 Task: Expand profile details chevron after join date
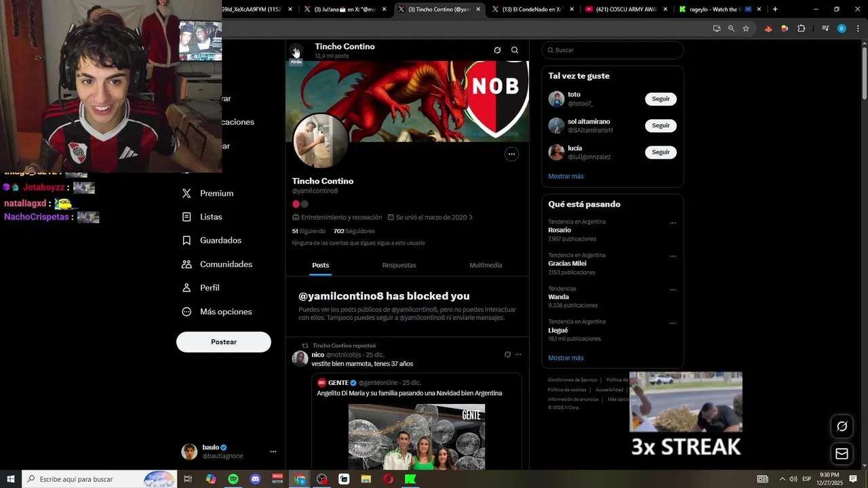pyautogui.click(x=471, y=218)
